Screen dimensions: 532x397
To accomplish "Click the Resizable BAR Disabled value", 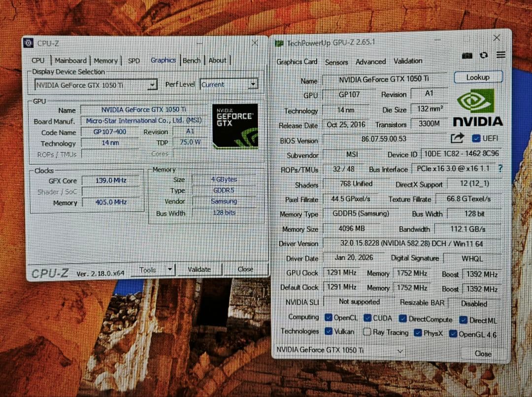I will (474, 304).
